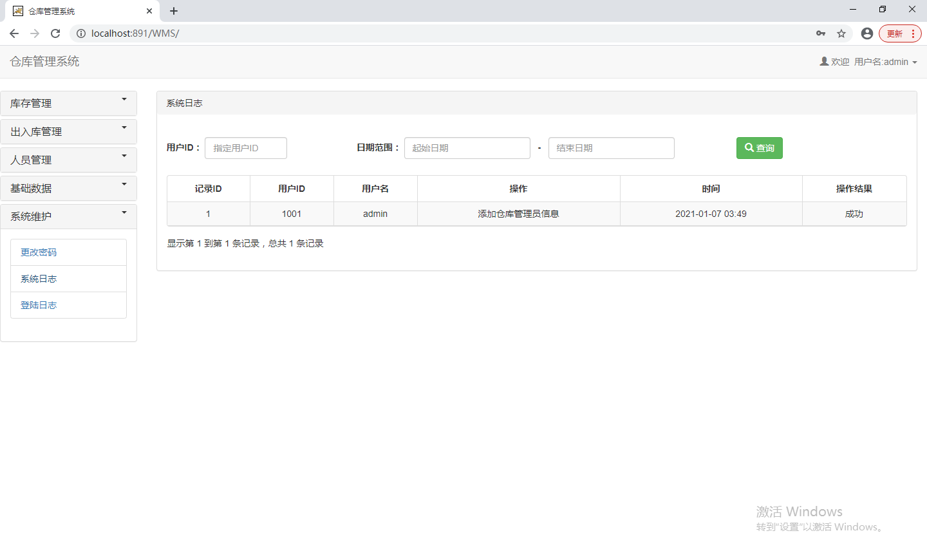Screen dimensions: 927x560
Task: Click the 结束日期 date field
Action: point(612,148)
